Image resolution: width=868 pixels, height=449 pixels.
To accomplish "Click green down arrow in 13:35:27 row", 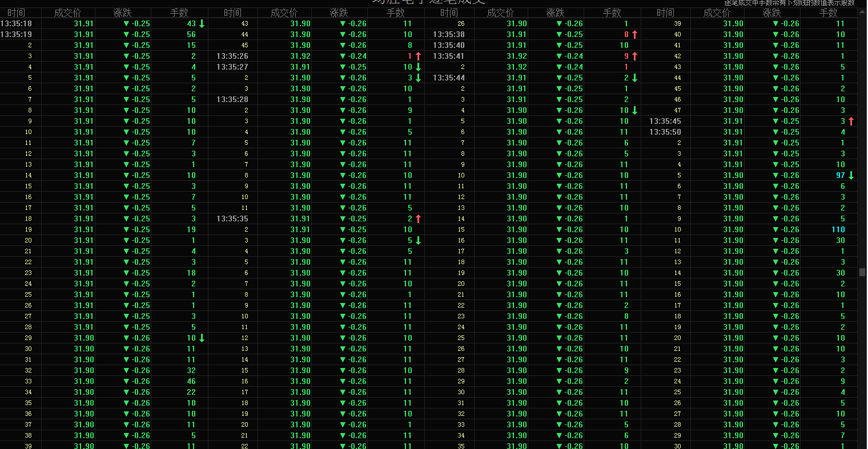I will (x=418, y=67).
